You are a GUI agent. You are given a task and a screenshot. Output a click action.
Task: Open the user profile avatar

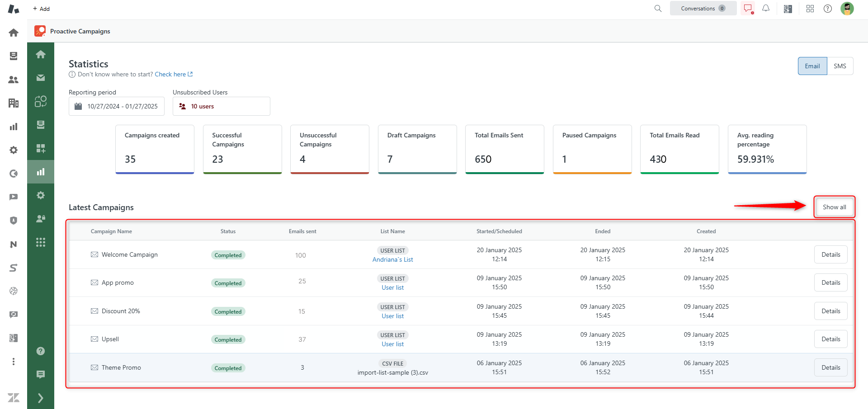coord(847,9)
